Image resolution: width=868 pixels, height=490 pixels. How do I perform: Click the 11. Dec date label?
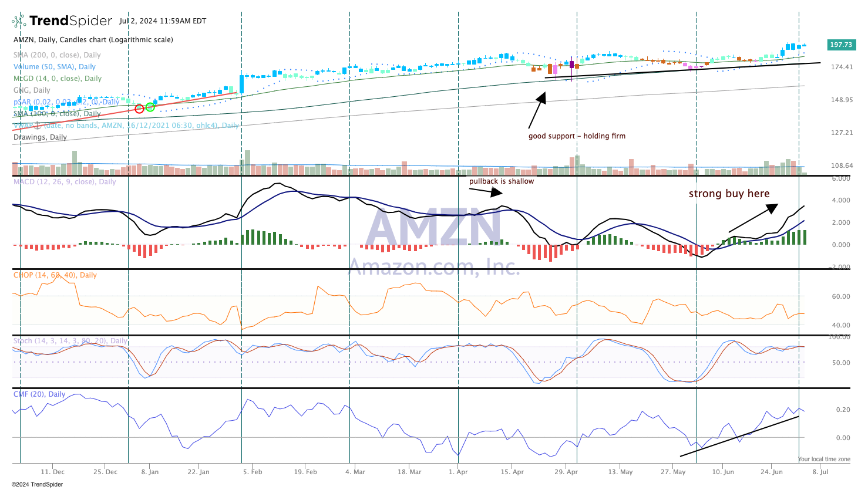click(x=53, y=472)
